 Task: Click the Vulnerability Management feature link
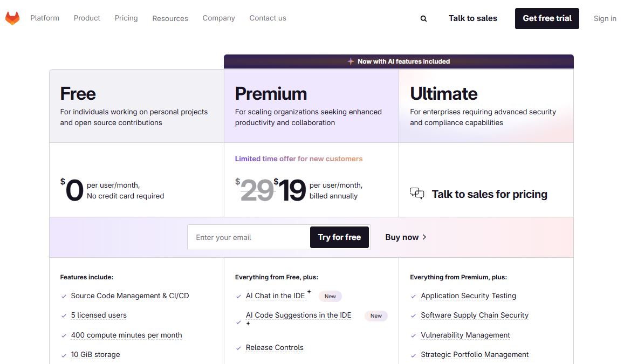(x=465, y=335)
